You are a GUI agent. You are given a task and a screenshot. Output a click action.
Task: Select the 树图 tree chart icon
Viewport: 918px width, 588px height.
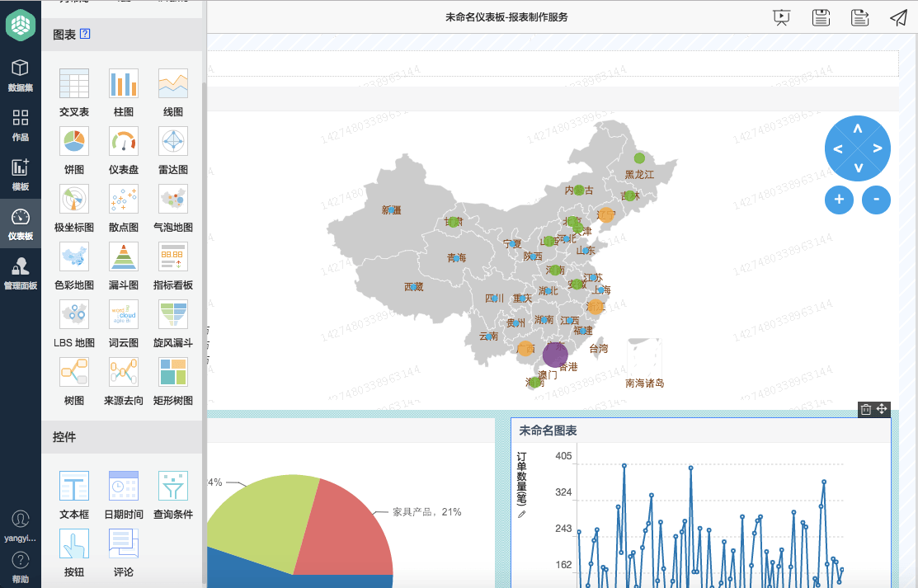[73, 372]
